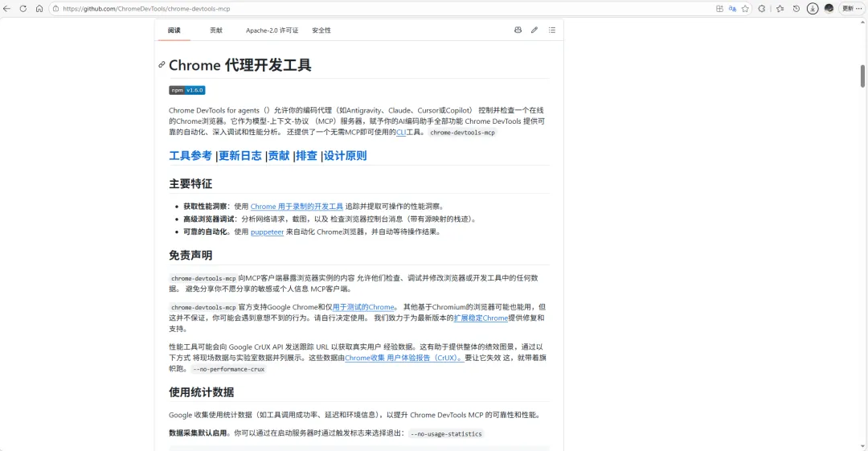Viewport: 868px width, 451px height.
Task: Click chrome-devtools-mcp code in intro paragraph
Action: 462,133
